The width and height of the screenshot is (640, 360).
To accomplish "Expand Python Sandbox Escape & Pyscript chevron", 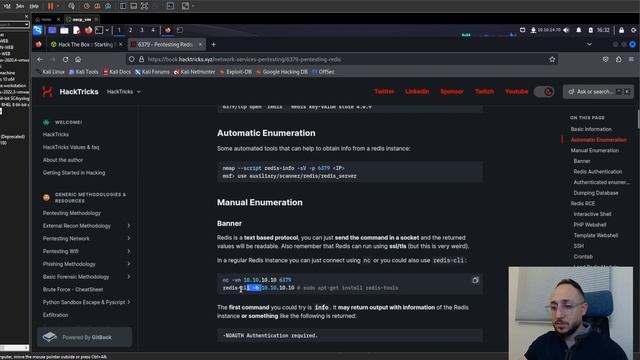I will pyautogui.click(x=129, y=302).
